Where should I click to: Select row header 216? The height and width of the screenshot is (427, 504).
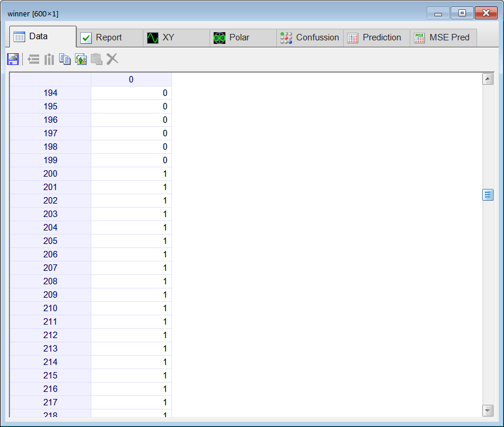point(50,389)
